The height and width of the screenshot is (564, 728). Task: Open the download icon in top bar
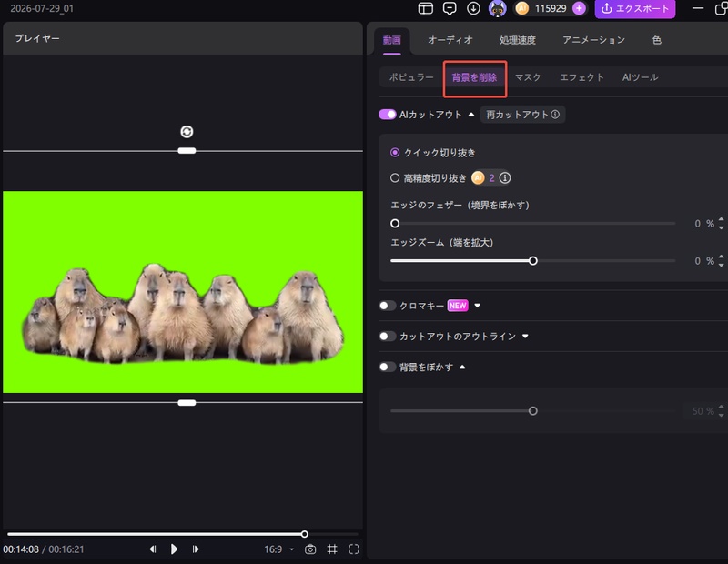tap(473, 8)
